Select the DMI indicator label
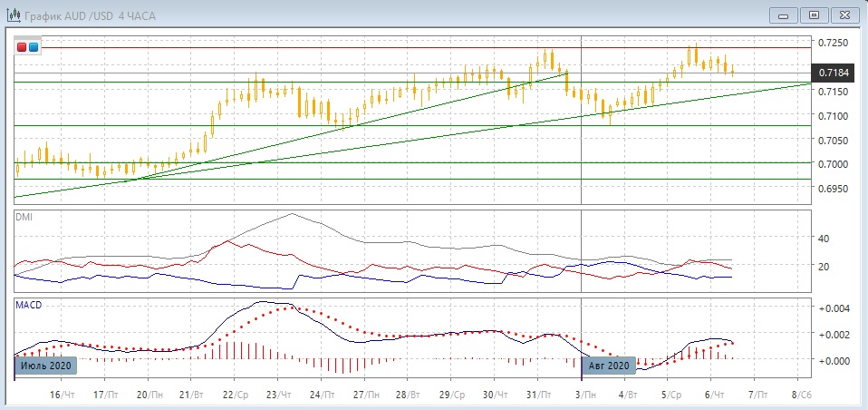 [x=24, y=217]
